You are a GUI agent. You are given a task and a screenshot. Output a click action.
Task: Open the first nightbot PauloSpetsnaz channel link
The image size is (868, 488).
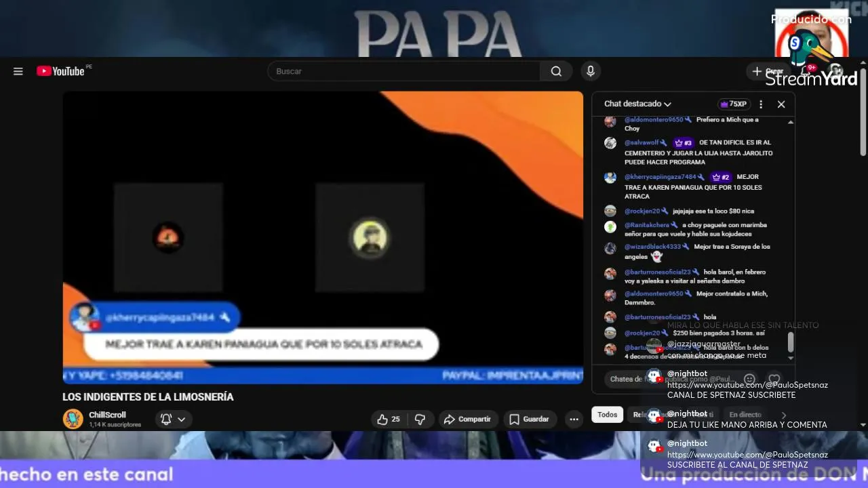(747, 385)
